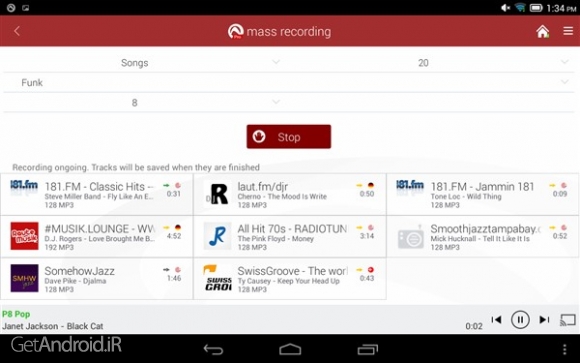
Task: Pause the playing station
Action: (x=520, y=320)
